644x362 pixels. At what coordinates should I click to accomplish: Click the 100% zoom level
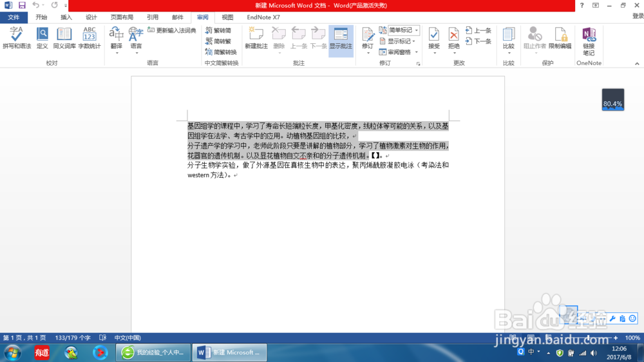click(632, 338)
